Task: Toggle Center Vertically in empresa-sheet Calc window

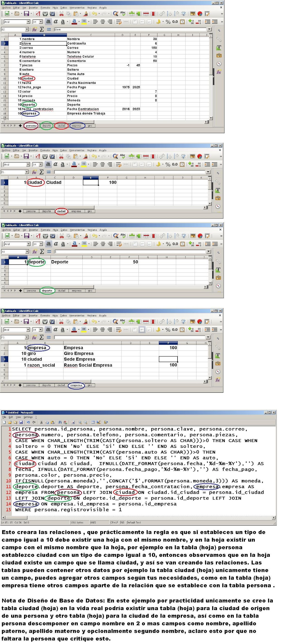Action: pos(142,330)
